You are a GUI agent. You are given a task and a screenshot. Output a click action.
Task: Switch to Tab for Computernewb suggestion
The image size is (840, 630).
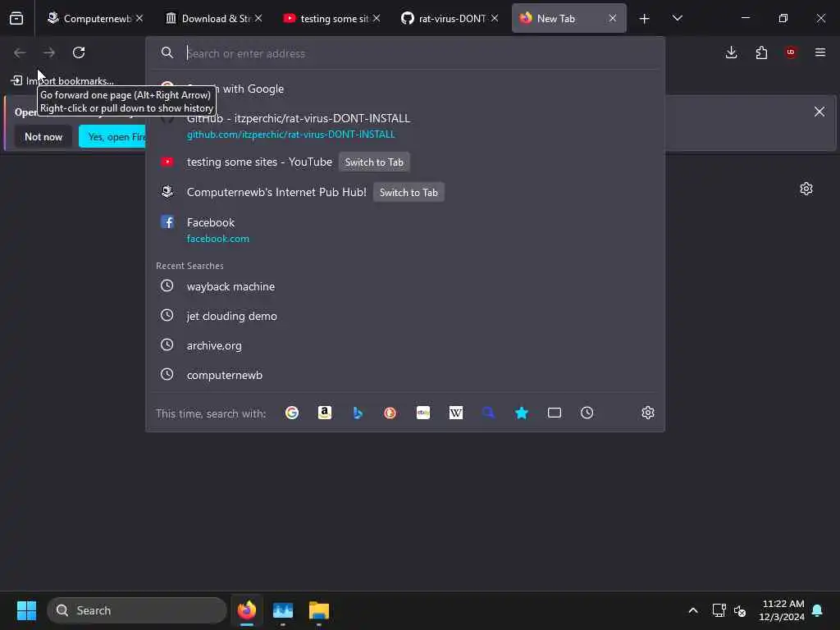pos(409,192)
